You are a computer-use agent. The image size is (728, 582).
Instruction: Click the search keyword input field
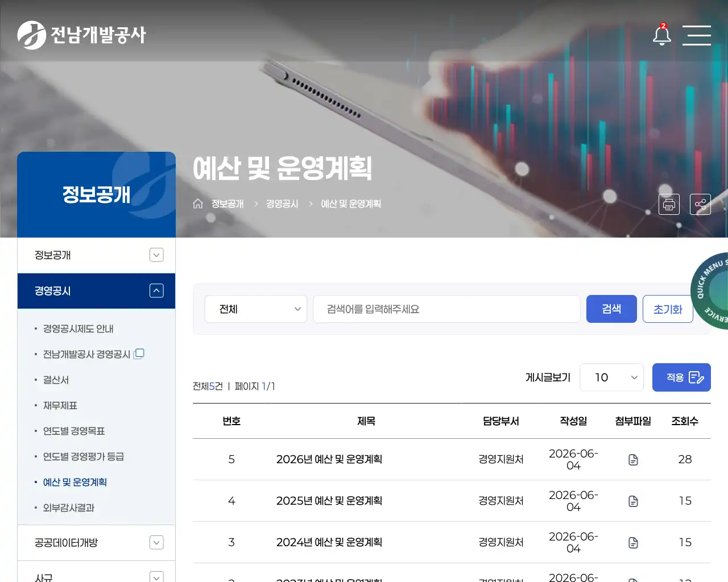pyautogui.click(x=446, y=309)
